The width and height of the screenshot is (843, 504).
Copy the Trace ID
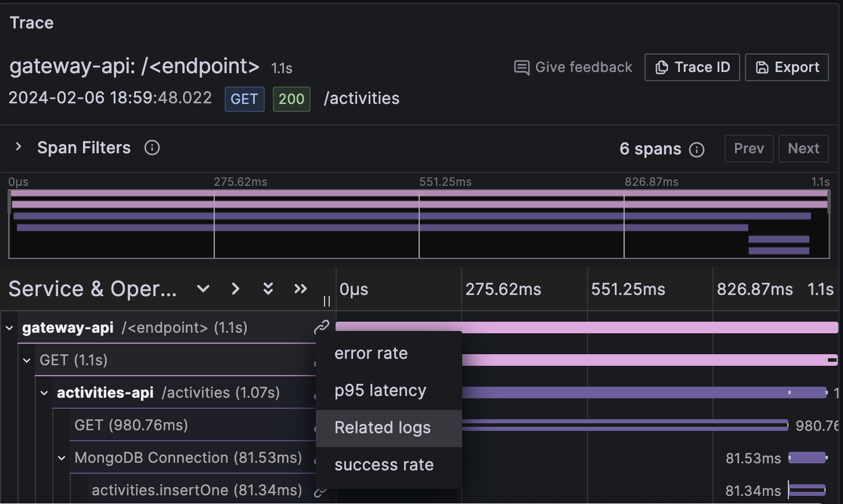click(692, 67)
